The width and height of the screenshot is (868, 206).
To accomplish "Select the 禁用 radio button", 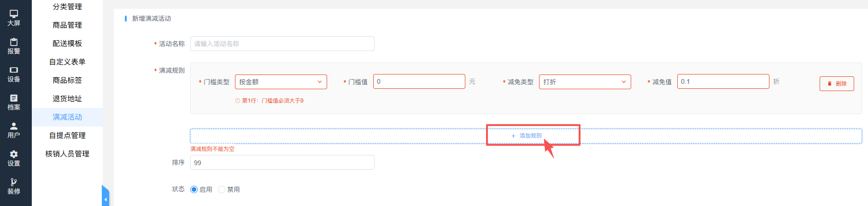I will 222,189.
